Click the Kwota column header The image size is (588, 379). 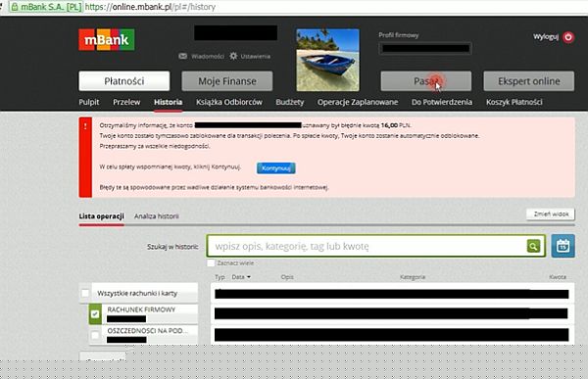tap(558, 277)
